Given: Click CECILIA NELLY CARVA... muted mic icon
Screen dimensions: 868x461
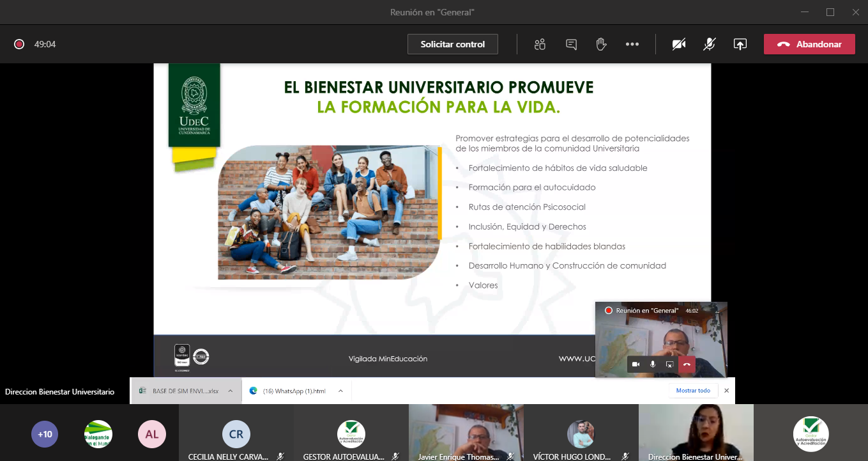Looking at the screenshot, I should click(280, 457).
